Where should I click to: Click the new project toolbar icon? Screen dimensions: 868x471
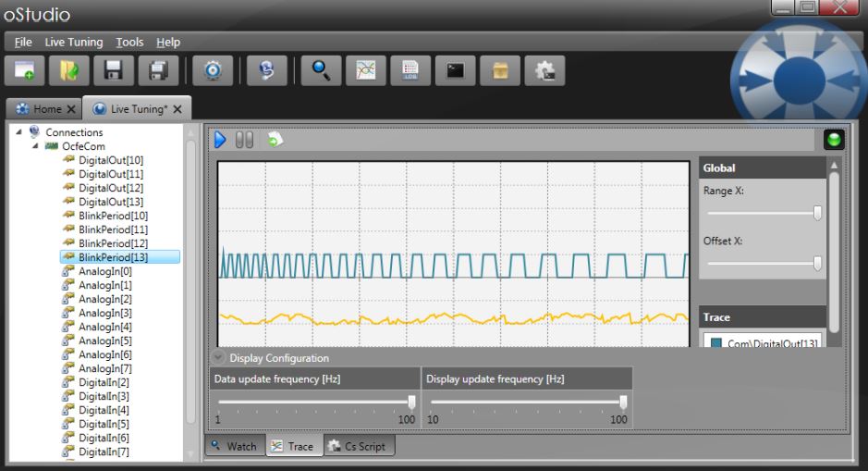pos(24,70)
